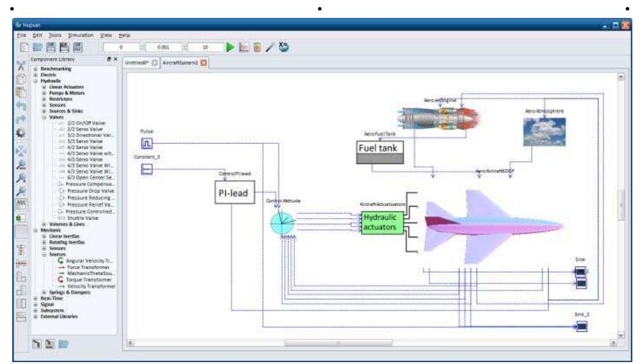Expand the Restrictors group
The height and width of the screenshot is (364, 643).
tap(44, 99)
